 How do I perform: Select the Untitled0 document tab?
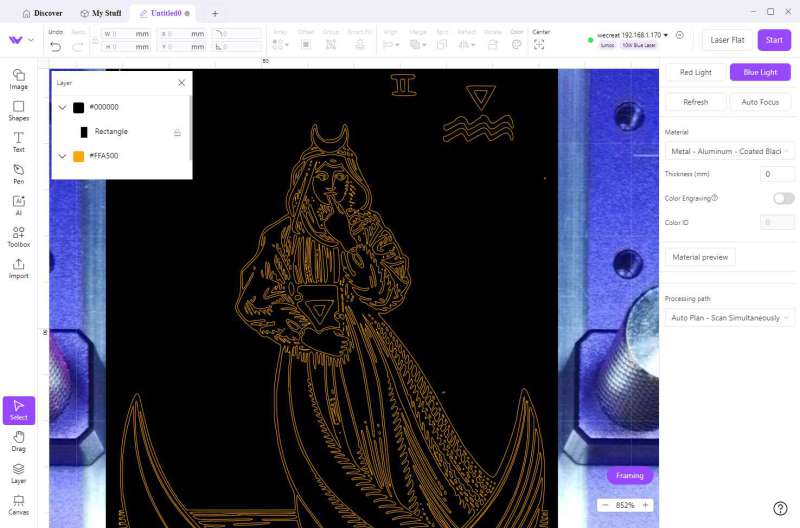click(165, 13)
